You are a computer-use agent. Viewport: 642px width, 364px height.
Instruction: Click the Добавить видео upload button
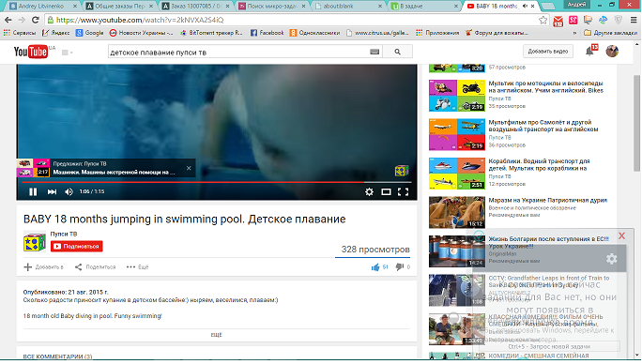548,52
